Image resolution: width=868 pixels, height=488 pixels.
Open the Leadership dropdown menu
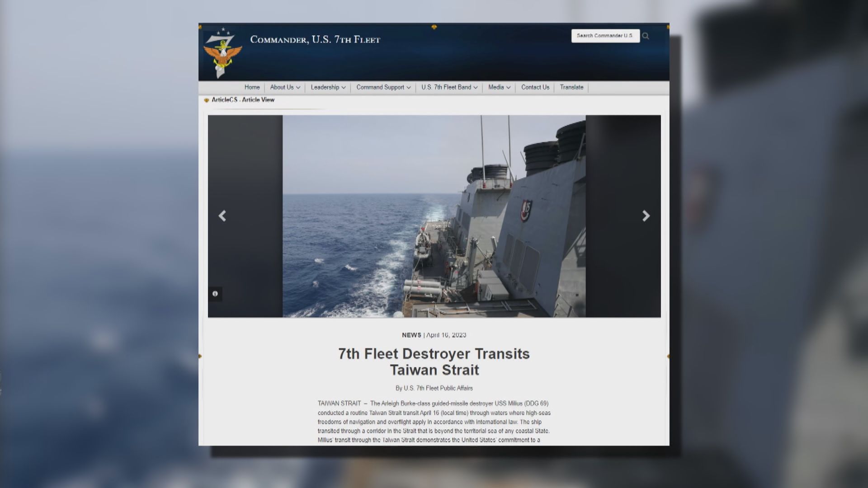(x=327, y=87)
